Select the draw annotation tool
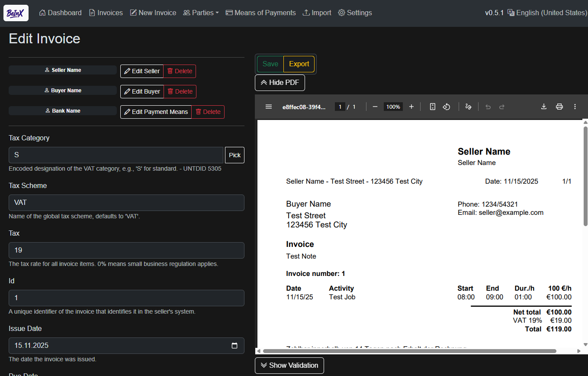Image resolution: width=588 pixels, height=376 pixels. pos(468,107)
